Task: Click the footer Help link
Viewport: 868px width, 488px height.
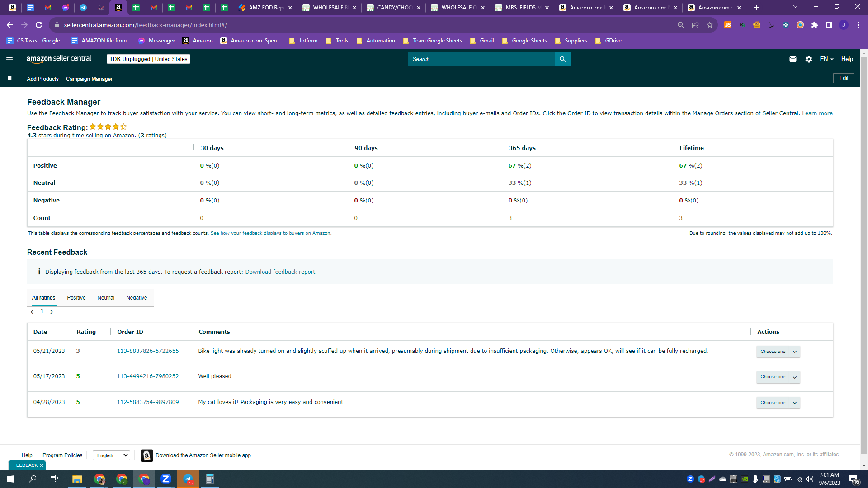Action: (27, 455)
